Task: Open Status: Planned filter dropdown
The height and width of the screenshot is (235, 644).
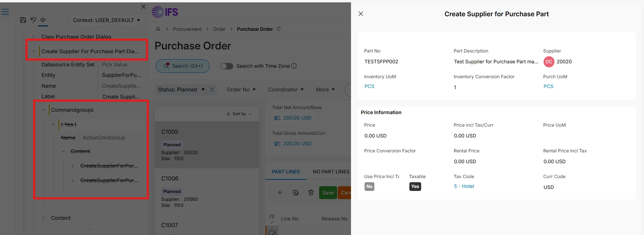Action: [181, 89]
